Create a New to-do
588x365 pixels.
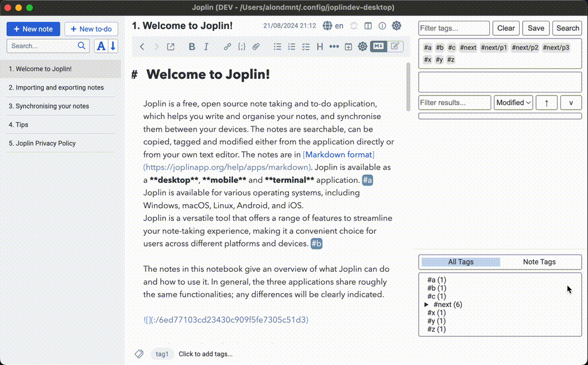coord(91,29)
